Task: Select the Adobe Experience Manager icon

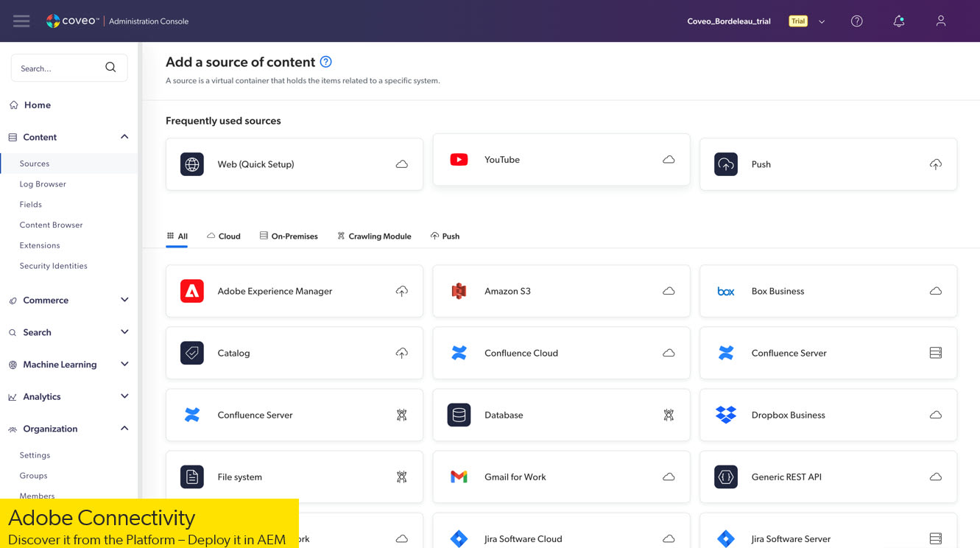Action: (x=192, y=291)
